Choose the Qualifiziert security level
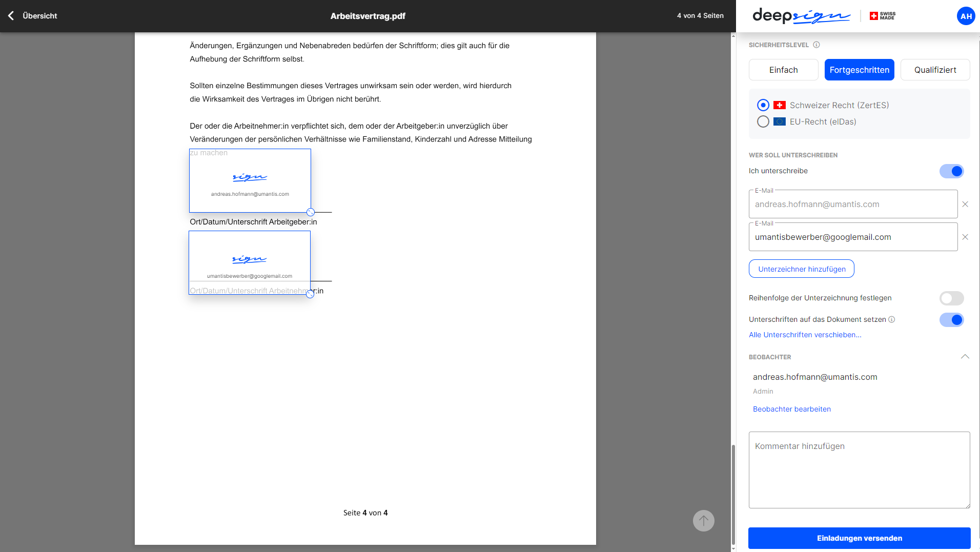This screenshot has width=980, height=552. [x=935, y=70]
